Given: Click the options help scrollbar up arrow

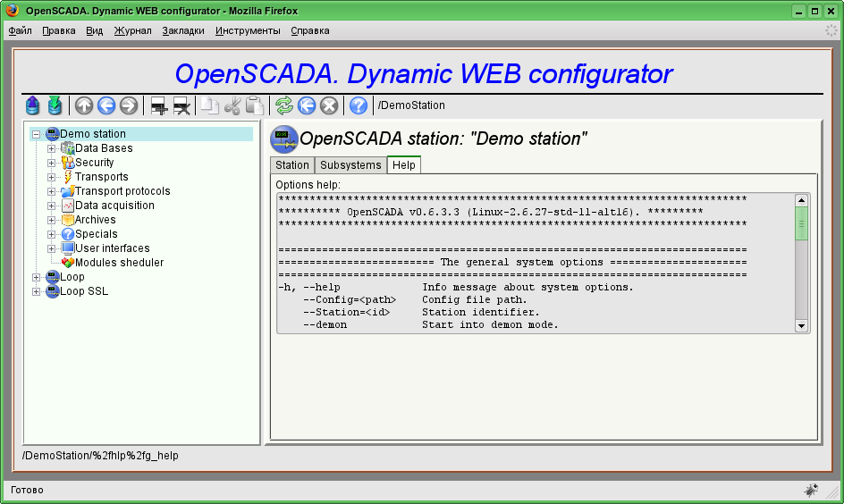Looking at the screenshot, I should pos(801,200).
